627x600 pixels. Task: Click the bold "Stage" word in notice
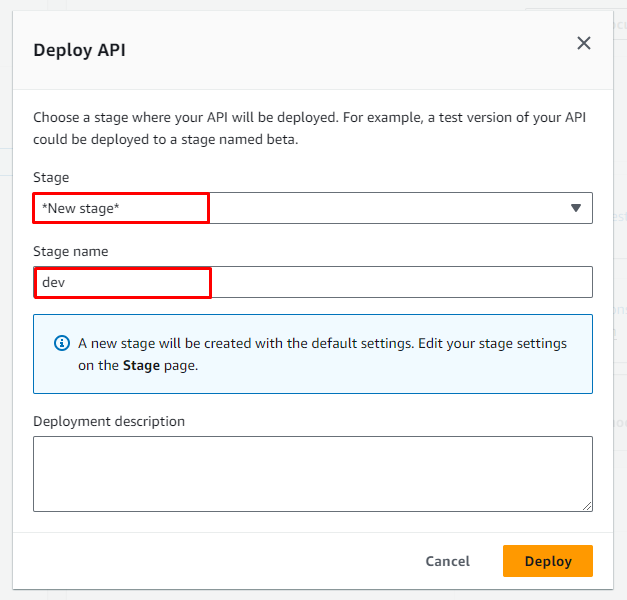click(x=141, y=366)
